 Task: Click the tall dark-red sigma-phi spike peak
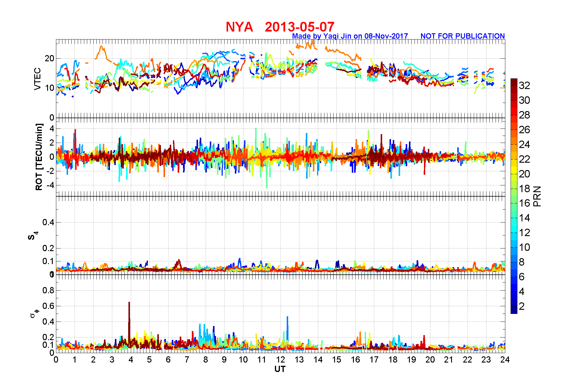coord(129,303)
